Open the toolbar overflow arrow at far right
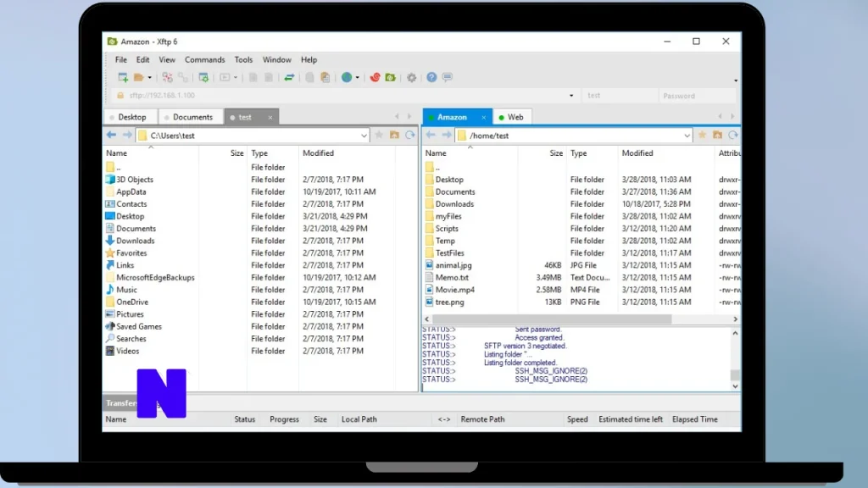Viewport: 868px width, 488px height. pos(736,80)
